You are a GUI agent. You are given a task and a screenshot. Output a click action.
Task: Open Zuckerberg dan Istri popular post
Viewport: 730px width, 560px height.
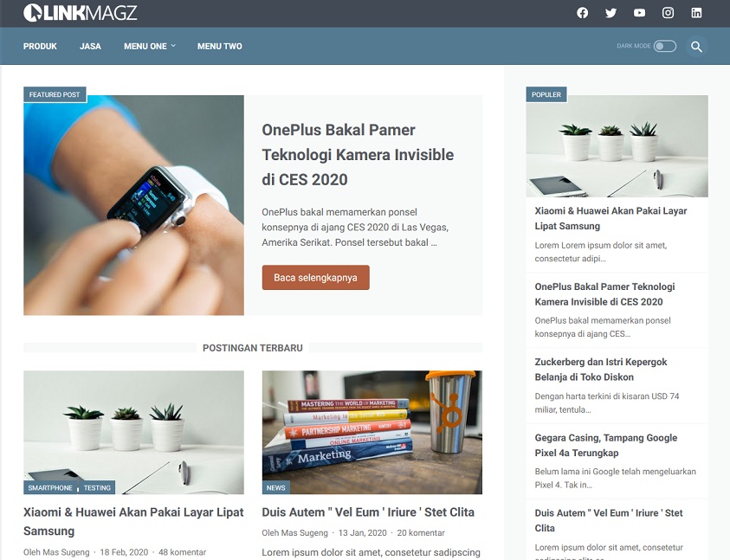coord(601,369)
